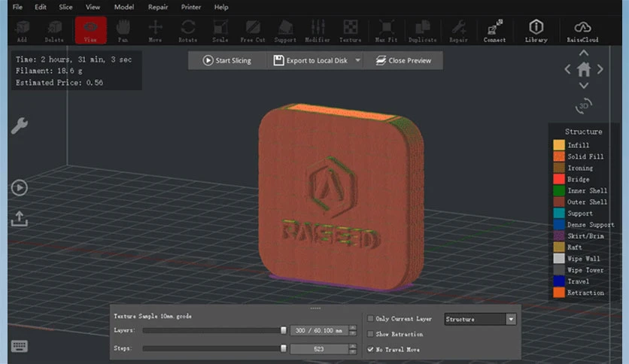Click the upload/export icon on left sidebar

[x=20, y=219]
